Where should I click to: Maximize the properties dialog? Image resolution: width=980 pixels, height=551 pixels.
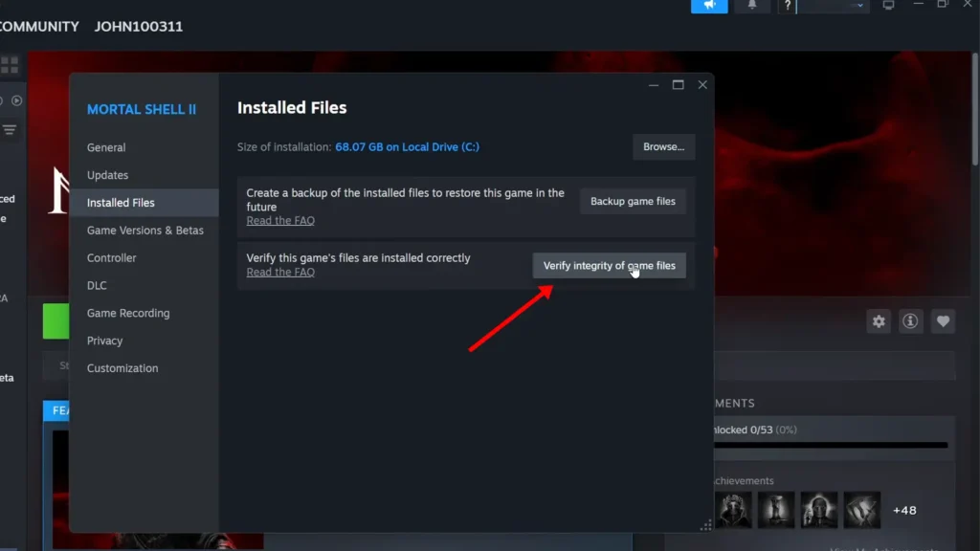pos(679,84)
